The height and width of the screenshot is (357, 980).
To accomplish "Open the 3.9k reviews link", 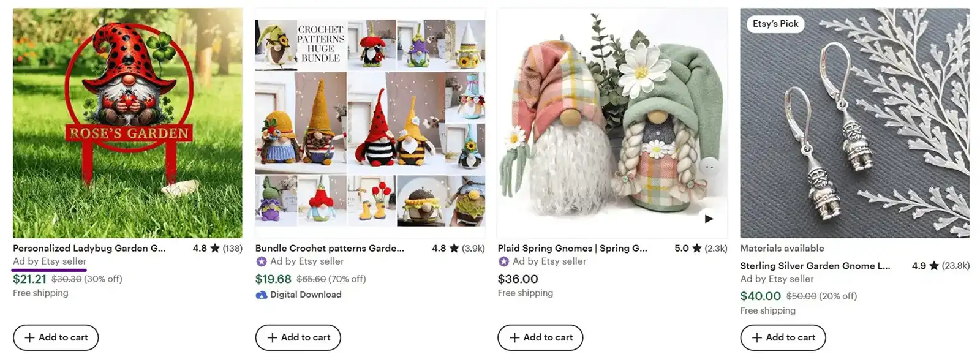I will 472,248.
